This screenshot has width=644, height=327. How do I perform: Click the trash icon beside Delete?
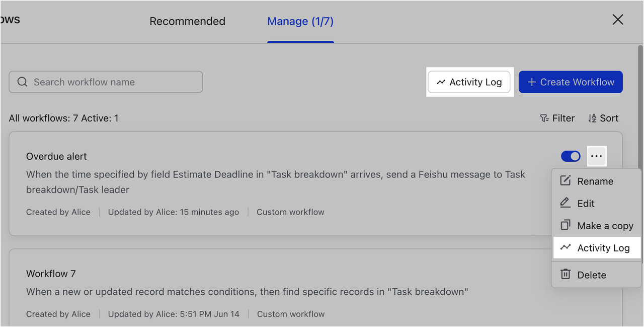pyautogui.click(x=566, y=275)
